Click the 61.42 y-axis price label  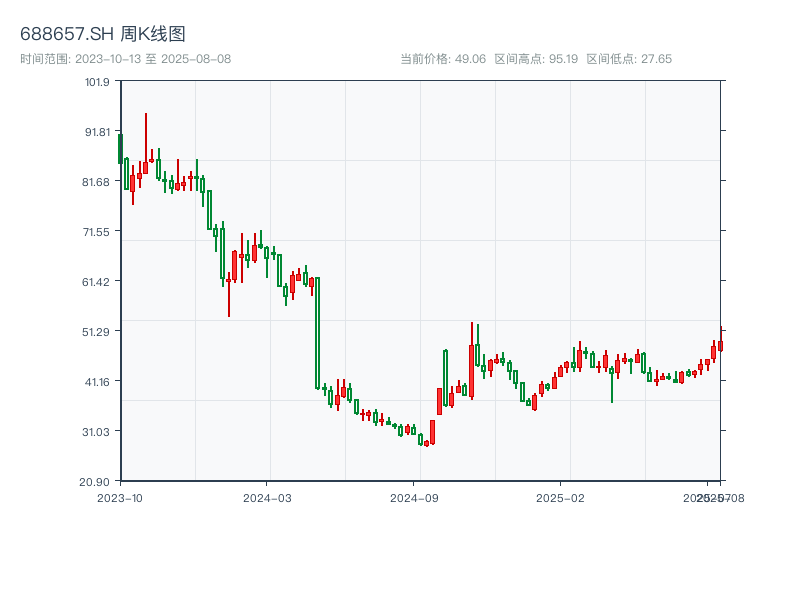point(96,282)
